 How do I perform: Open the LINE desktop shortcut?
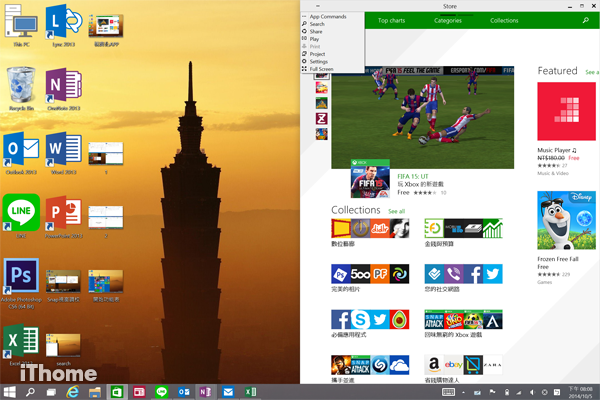pyautogui.click(x=20, y=213)
